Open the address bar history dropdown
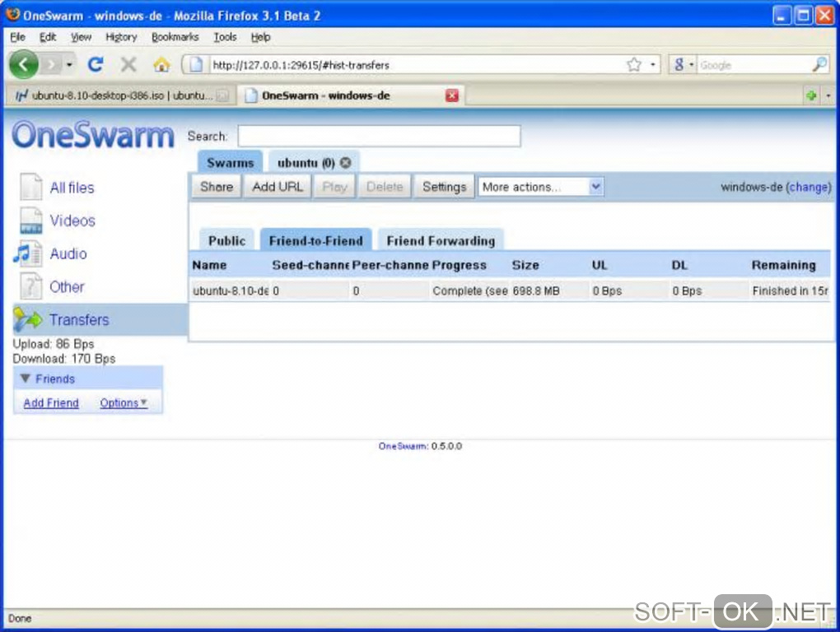Viewport: 840px width, 632px height. pyautogui.click(x=652, y=65)
